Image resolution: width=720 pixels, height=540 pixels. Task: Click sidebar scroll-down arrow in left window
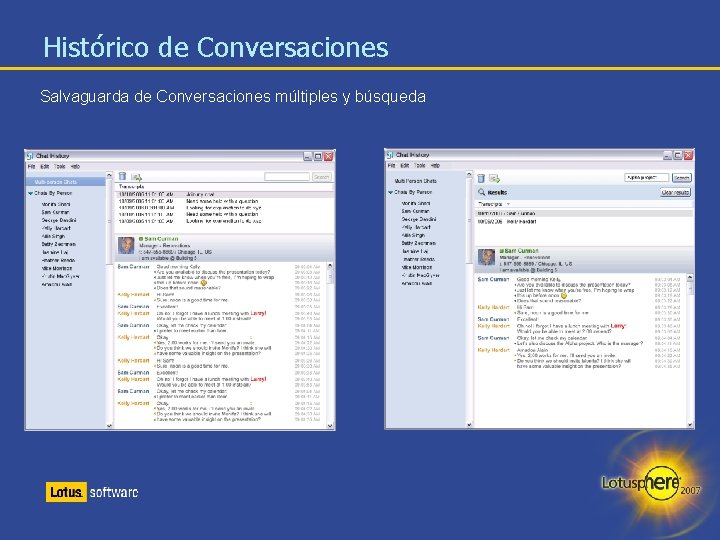109,426
